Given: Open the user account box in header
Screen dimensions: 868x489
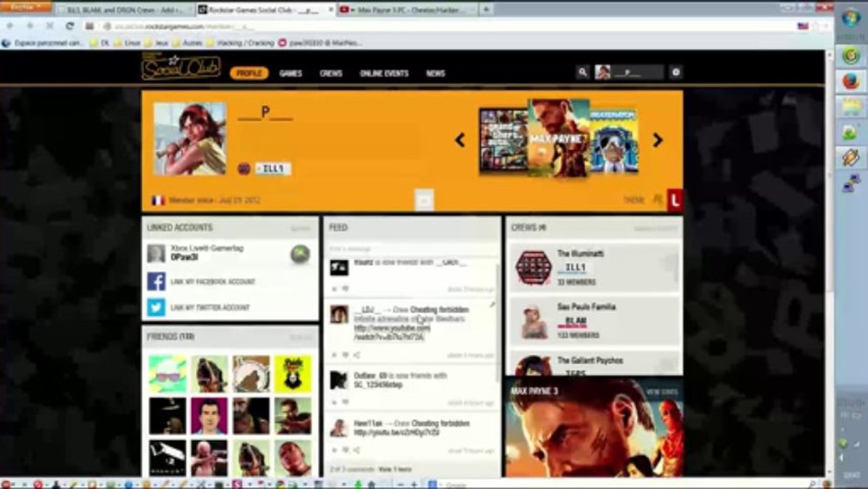Looking at the screenshot, I should point(629,72).
